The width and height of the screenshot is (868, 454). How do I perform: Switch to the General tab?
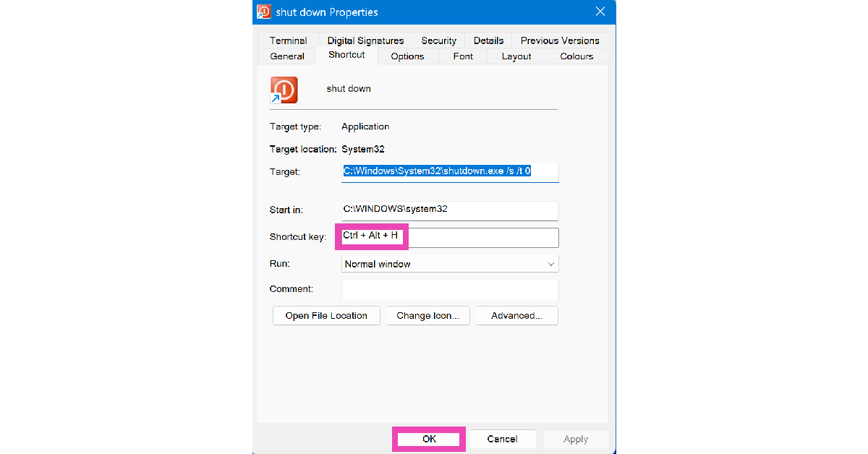click(287, 56)
